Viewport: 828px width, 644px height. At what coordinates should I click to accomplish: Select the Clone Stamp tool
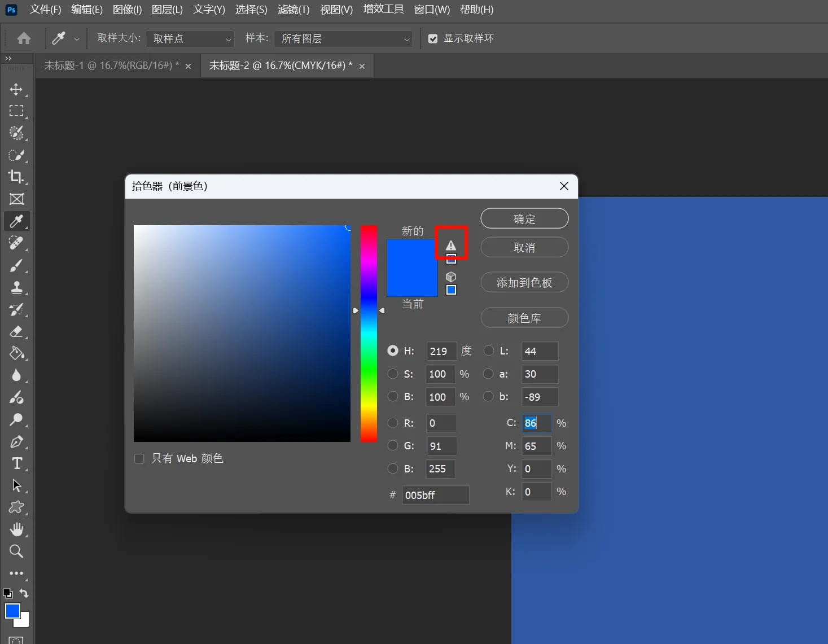pyautogui.click(x=16, y=287)
